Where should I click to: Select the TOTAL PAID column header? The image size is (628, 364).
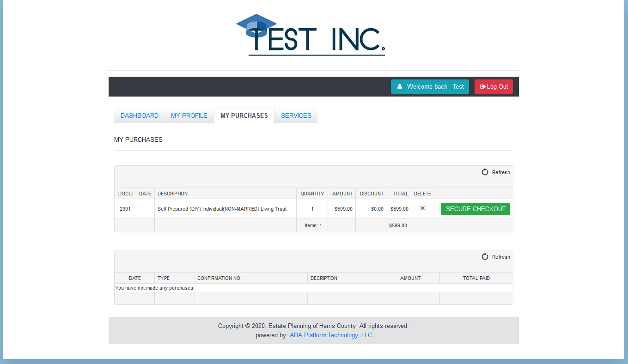click(x=476, y=278)
